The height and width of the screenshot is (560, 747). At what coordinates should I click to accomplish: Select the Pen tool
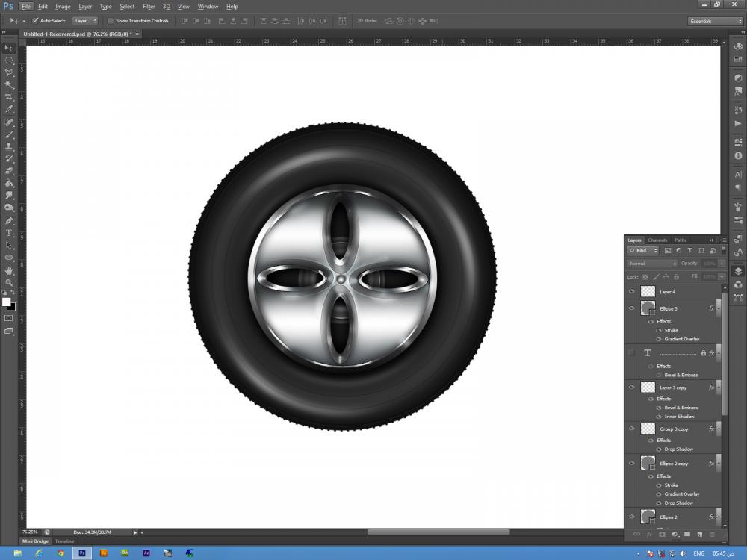(x=9, y=221)
